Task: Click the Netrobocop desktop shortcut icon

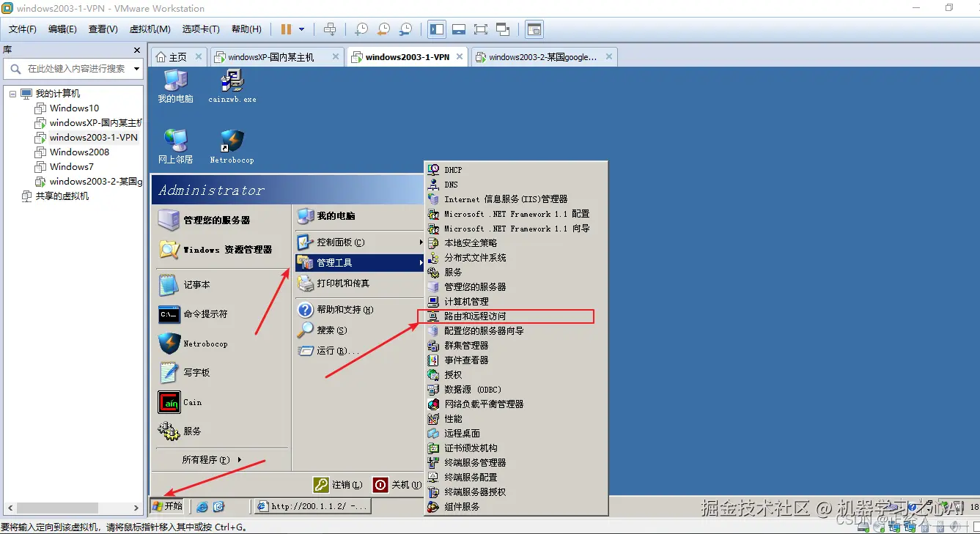Action: coord(232,146)
